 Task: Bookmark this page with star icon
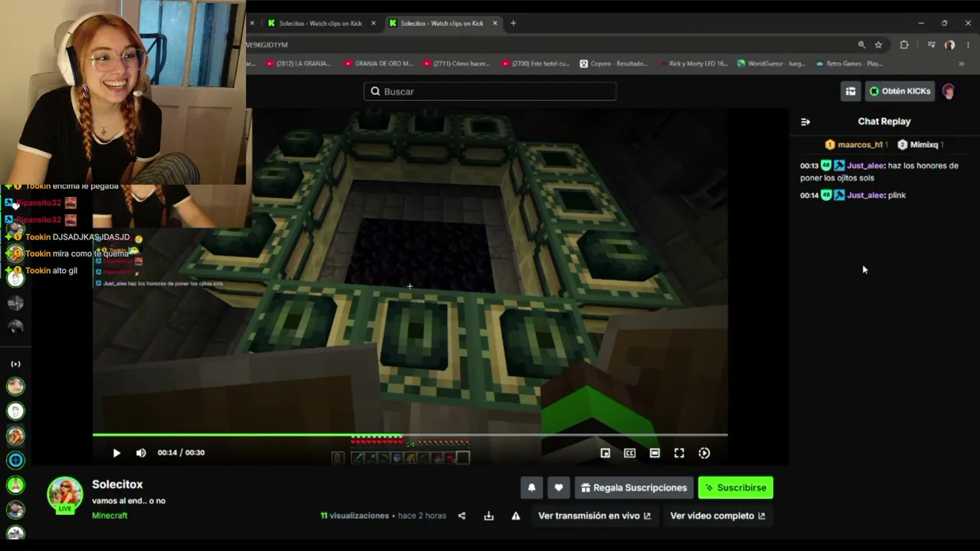click(878, 45)
